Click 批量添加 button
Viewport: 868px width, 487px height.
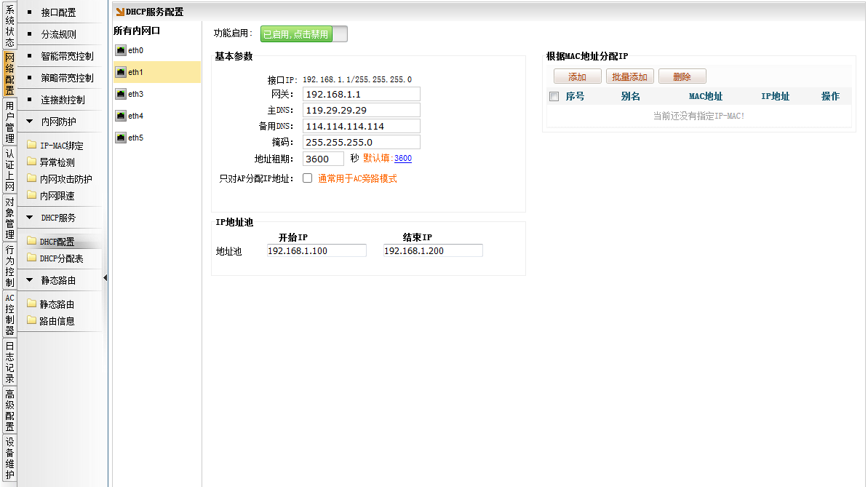pyautogui.click(x=630, y=76)
